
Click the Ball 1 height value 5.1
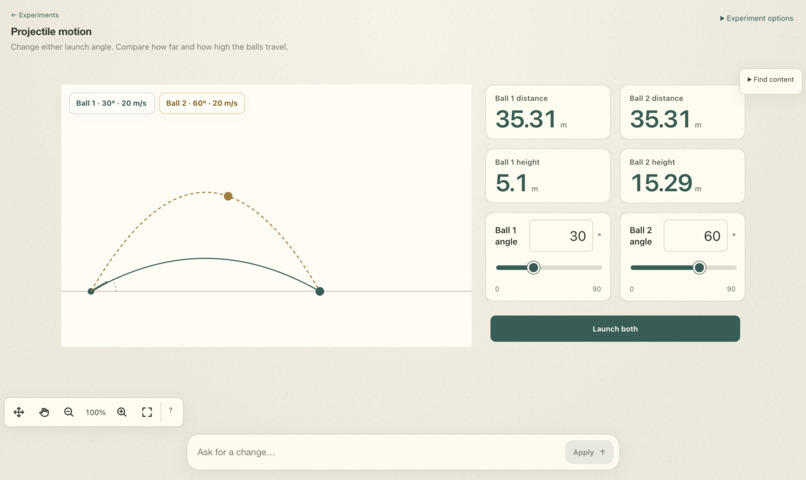511,183
